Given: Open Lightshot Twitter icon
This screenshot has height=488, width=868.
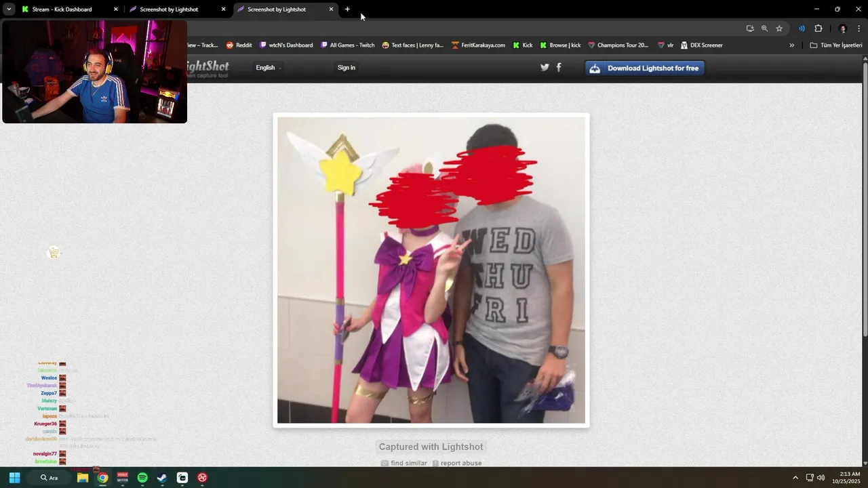Looking at the screenshot, I should coord(545,67).
